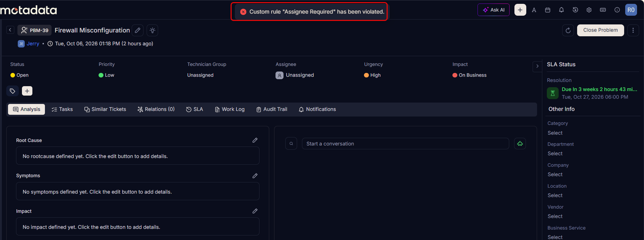Open the Impact dropdown showing On Business

point(470,75)
